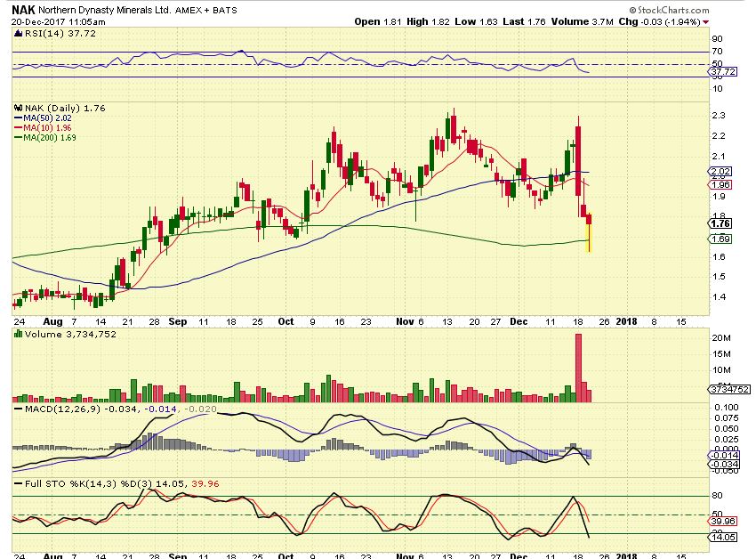Click the 0.100 level on the MACD axis

click(x=726, y=408)
